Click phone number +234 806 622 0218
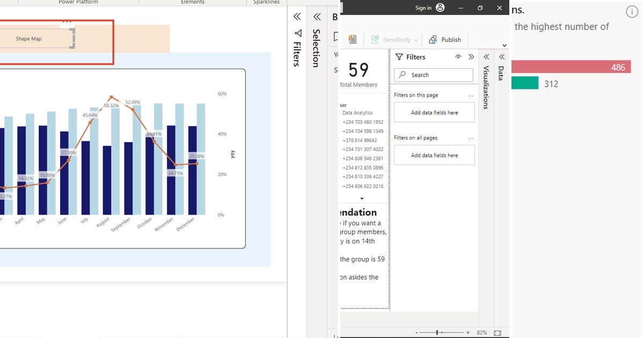This screenshot has width=644, height=338. point(363,186)
